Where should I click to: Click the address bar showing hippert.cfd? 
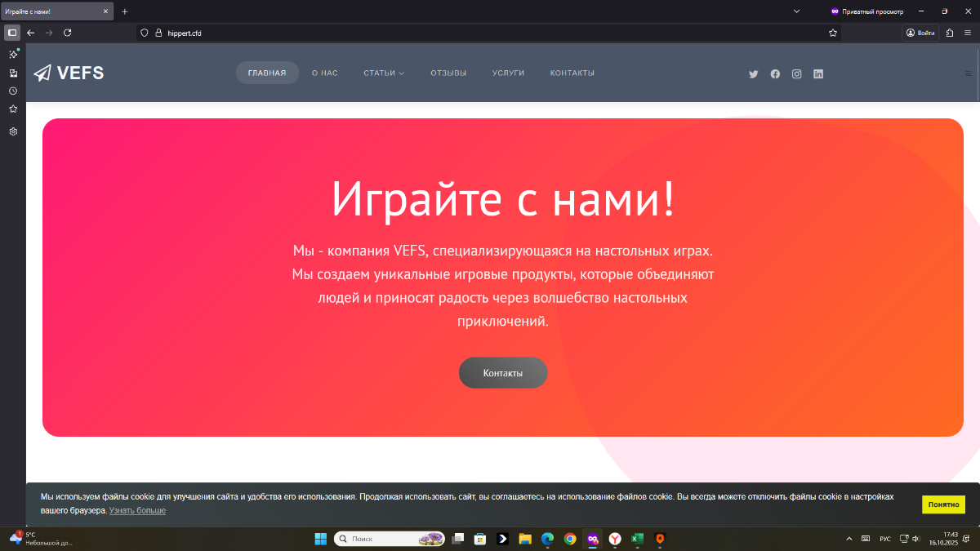click(490, 33)
